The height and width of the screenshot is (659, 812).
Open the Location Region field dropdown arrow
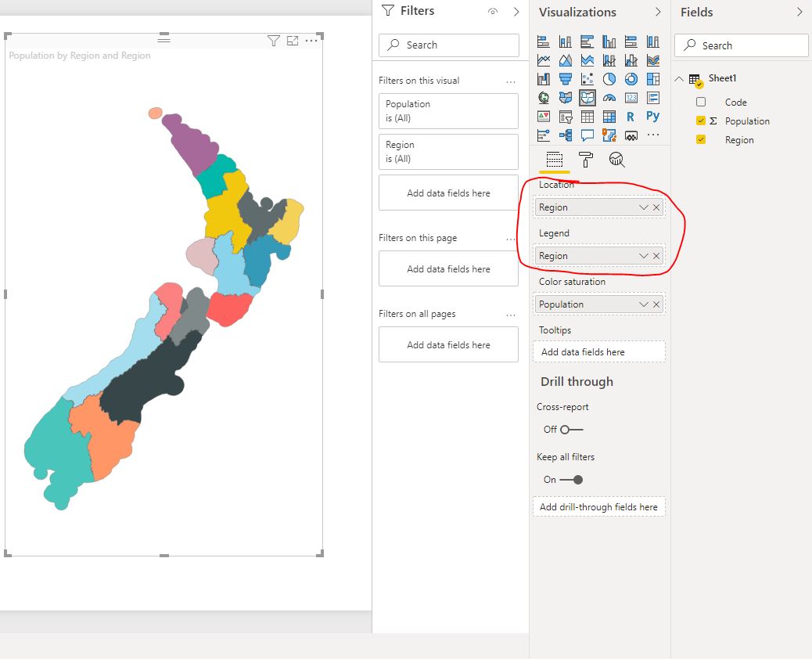[644, 207]
